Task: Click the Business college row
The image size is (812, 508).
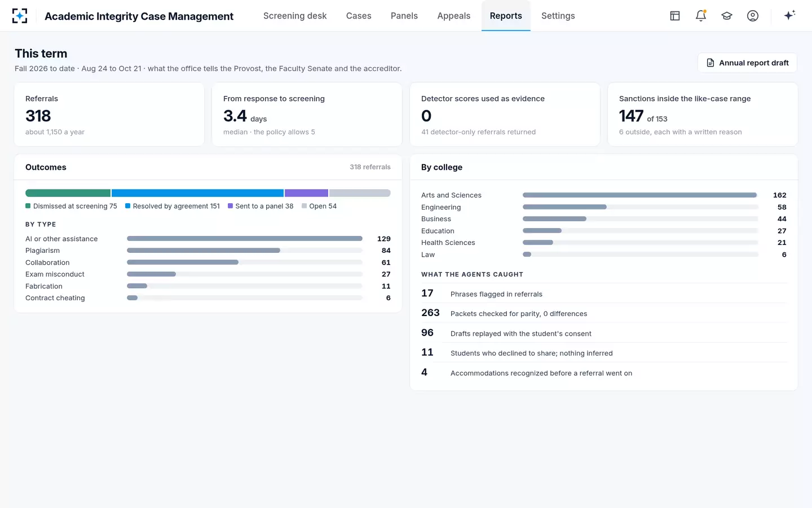Action: pos(604,219)
